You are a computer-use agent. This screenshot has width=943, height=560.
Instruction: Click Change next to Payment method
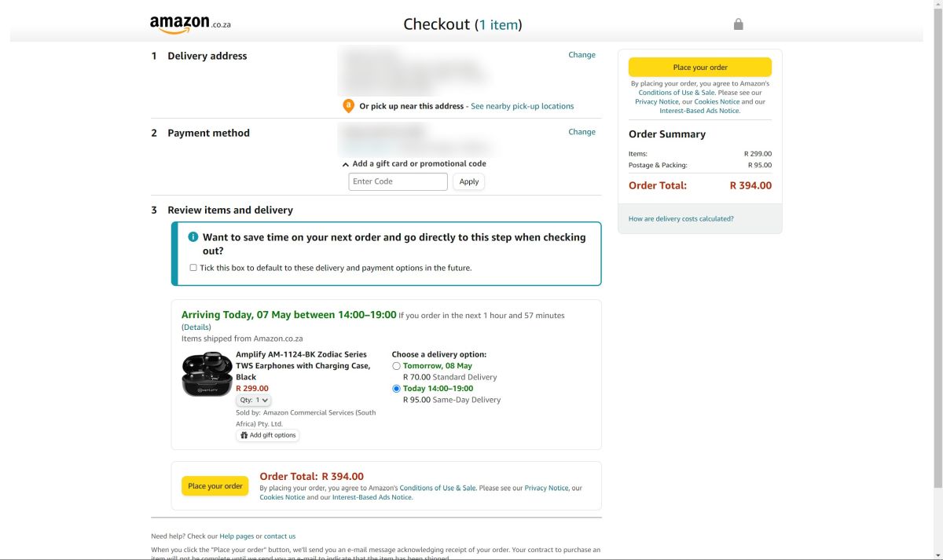pyautogui.click(x=582, y=132)
